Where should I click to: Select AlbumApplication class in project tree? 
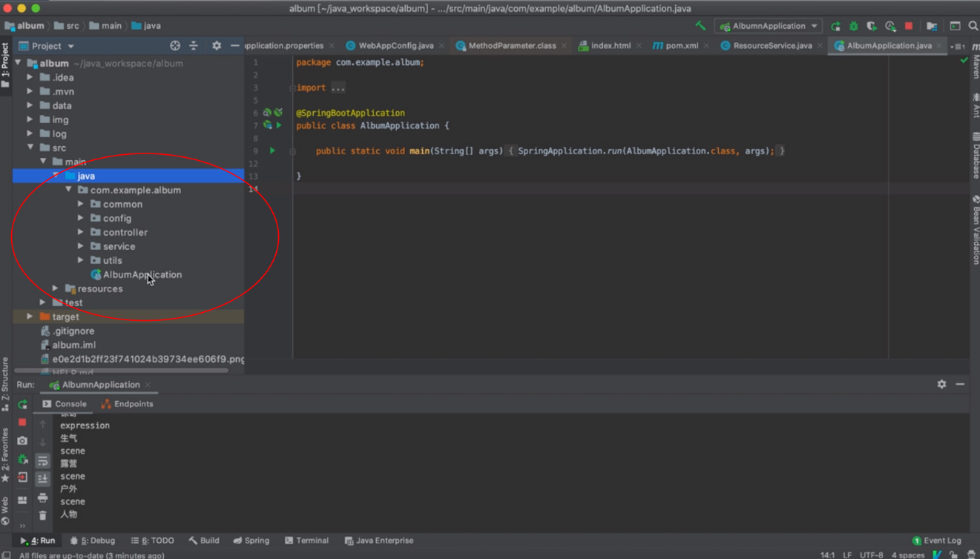(142, 274)
